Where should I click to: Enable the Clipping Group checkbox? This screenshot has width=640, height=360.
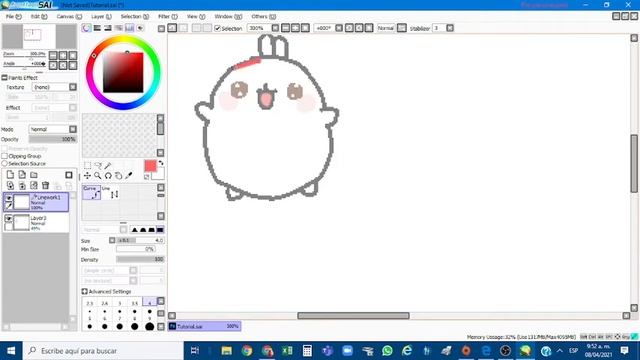tap(4, 156)
